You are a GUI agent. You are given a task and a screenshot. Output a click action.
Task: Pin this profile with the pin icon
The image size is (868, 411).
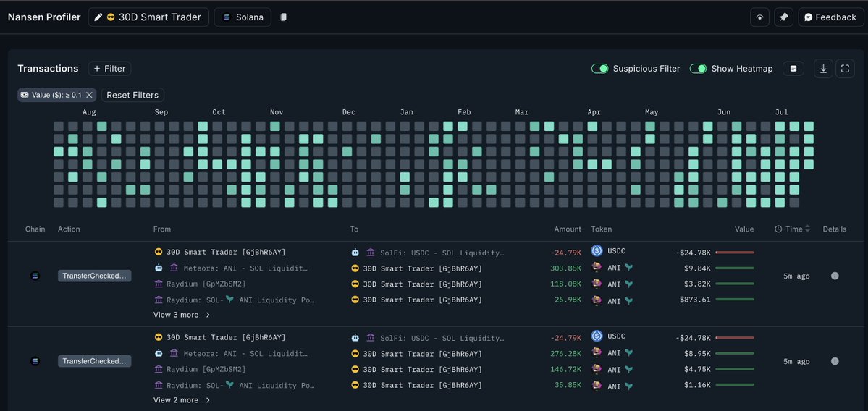tap(783, 17)
